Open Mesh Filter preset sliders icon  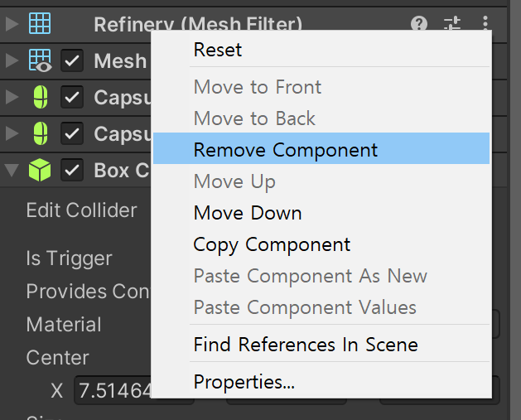click(452, 24)
